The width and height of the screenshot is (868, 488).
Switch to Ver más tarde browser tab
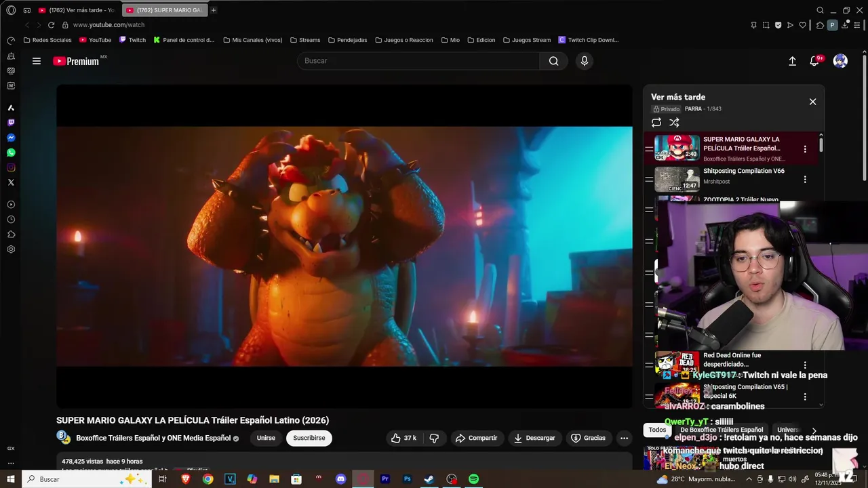pos(77,10)
